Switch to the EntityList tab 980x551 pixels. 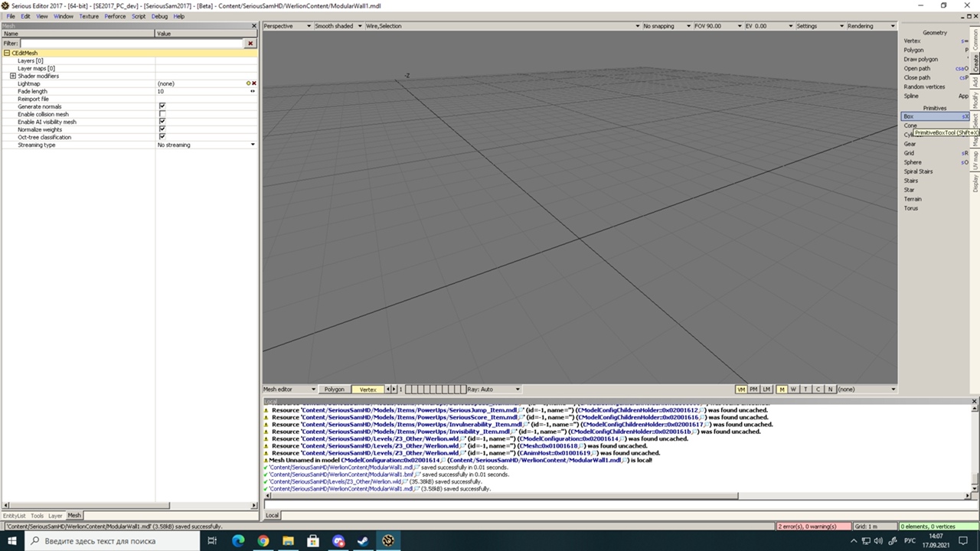click(x=14, y=516)
